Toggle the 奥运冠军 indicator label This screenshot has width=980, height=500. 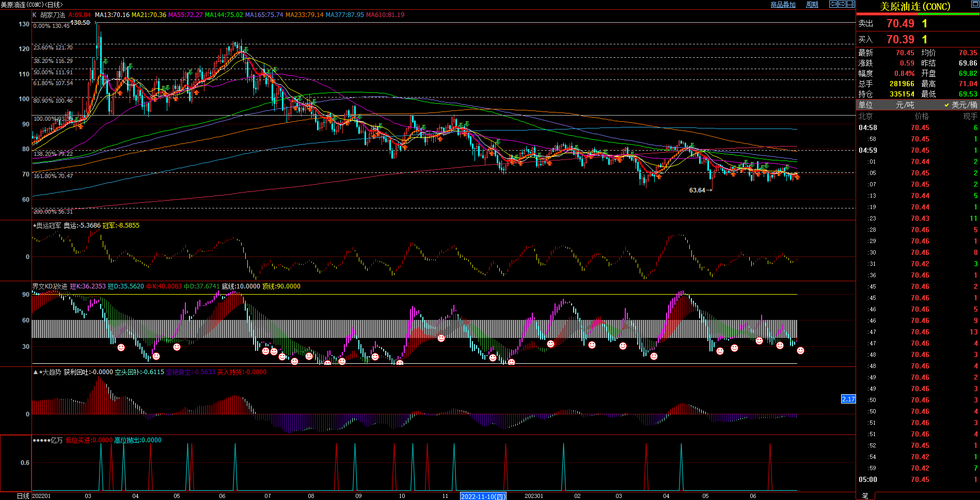(48, 225)
